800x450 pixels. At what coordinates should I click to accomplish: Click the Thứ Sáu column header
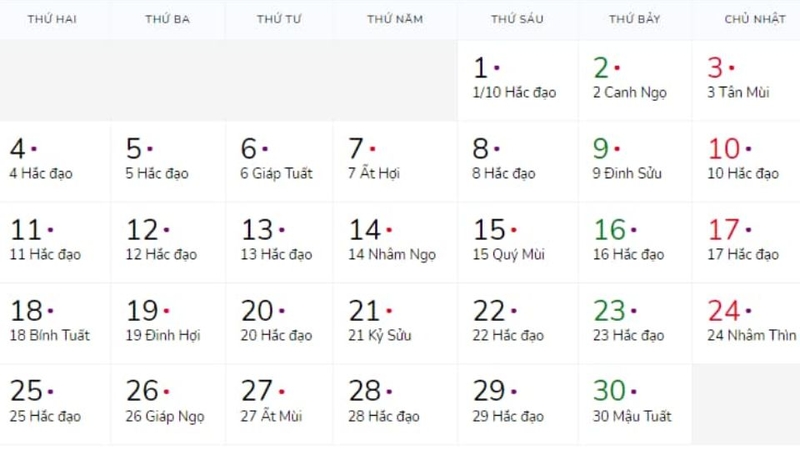point(517,19)
